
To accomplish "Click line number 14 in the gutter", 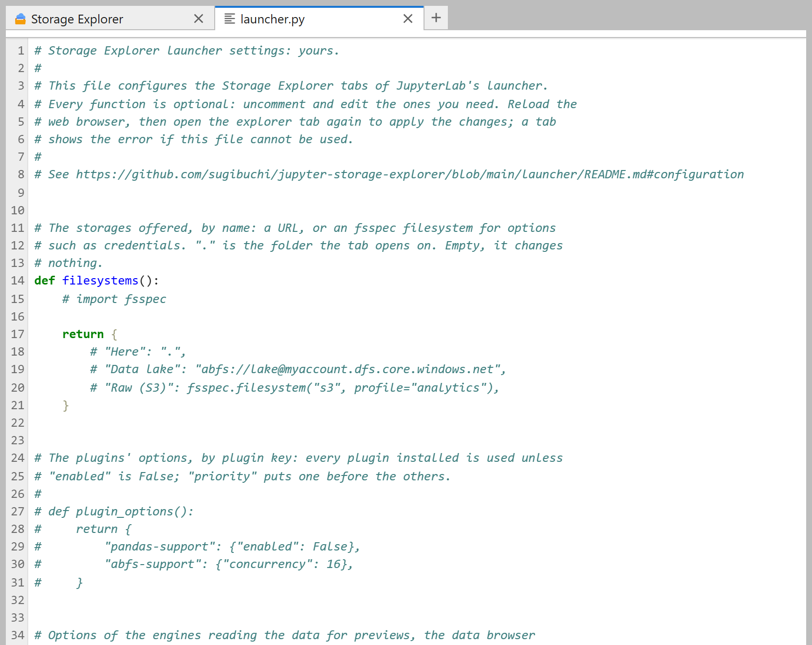I will tap(18, 281).
